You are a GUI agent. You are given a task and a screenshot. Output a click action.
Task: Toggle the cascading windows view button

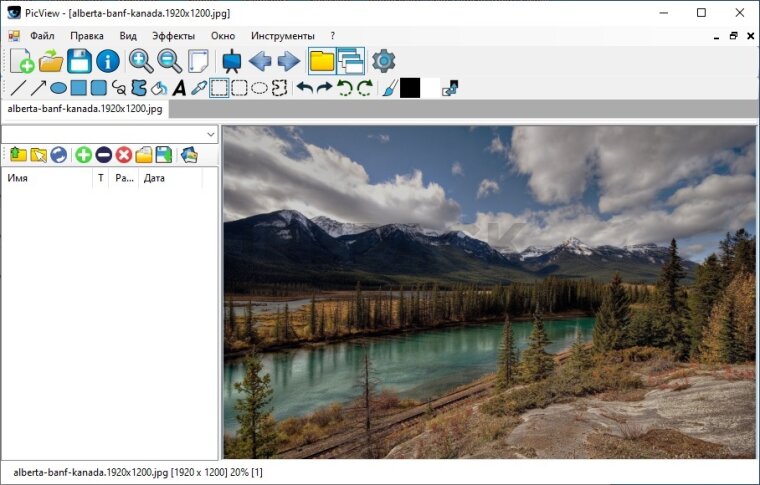point(351,61)
